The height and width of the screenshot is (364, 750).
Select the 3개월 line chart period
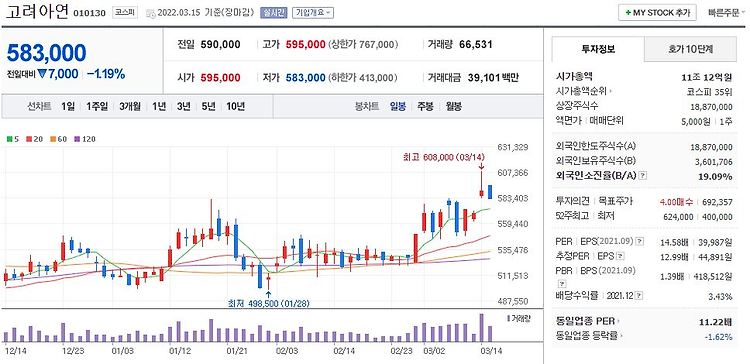pyautogui.click(x=130, y=107)
